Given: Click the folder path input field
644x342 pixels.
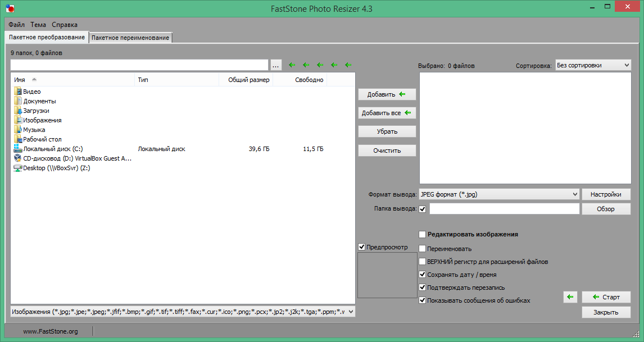Looking at the screenshot, I should [x=139, y=65].
